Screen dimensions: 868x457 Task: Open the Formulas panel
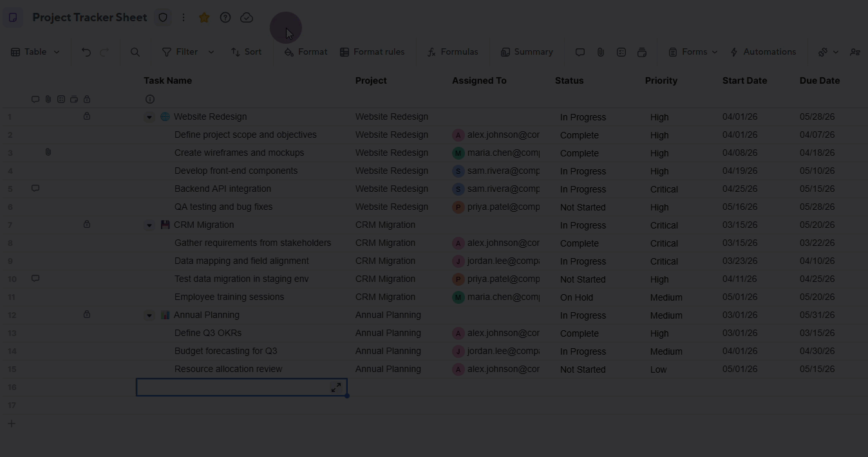[x=453, y=52]
